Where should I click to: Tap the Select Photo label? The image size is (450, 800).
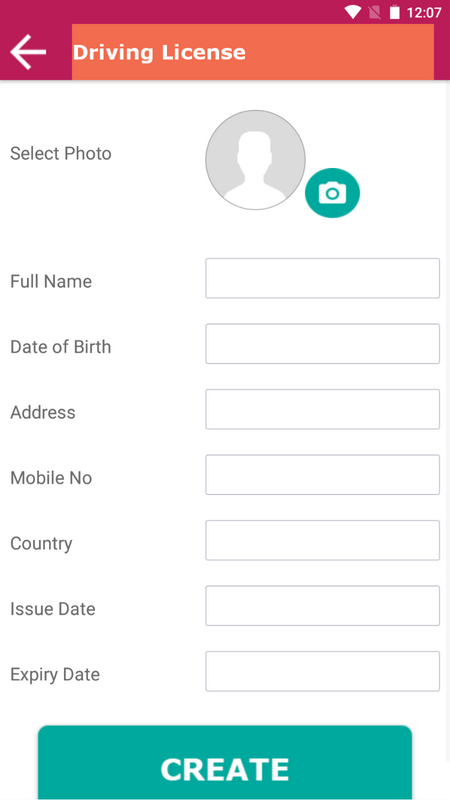61,154
